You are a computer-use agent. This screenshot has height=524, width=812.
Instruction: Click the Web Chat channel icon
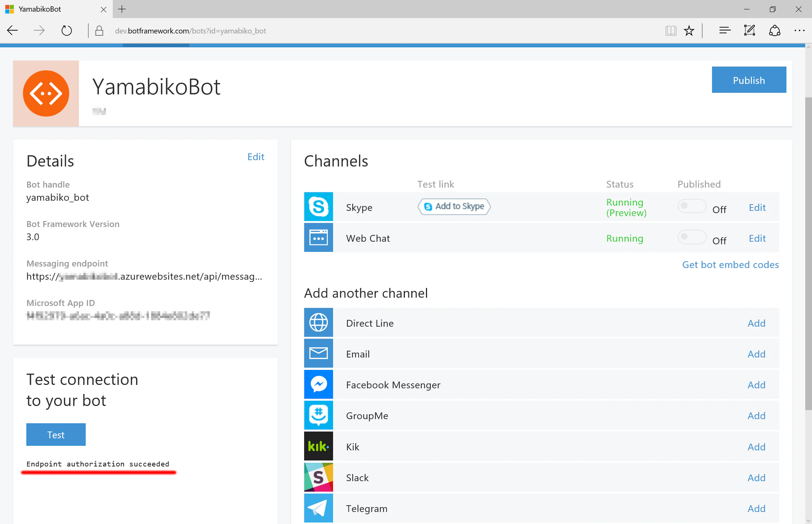pyautogui.click(x=318, y=238)
